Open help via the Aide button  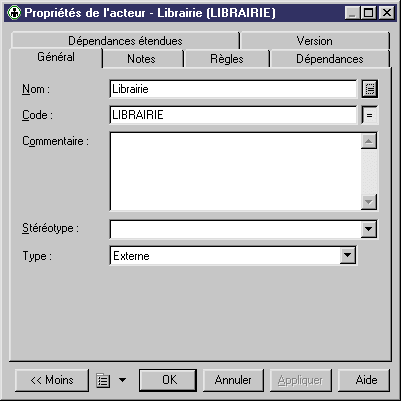pos(364,380)
